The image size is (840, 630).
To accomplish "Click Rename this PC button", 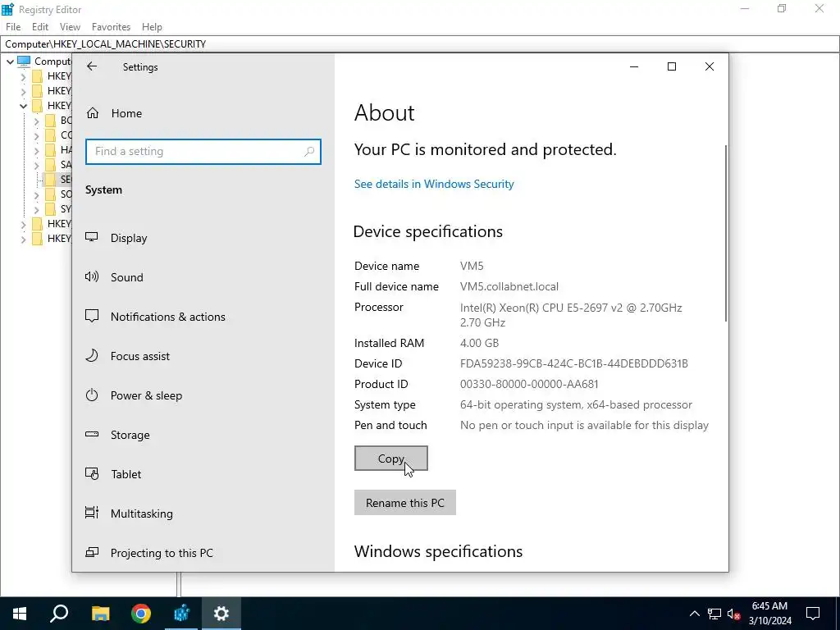I will pos(405,503).
